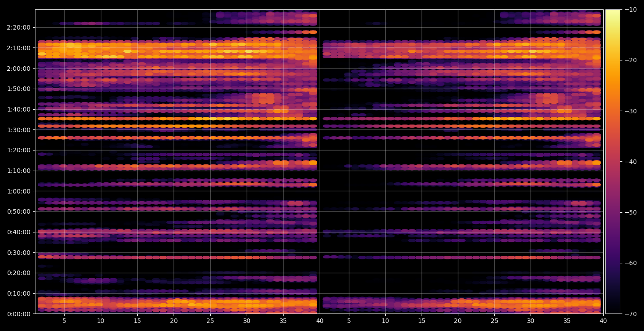Pick x-axis tick 20 under the right plot
Viewport: 644px width, 331px height.
point(457,321)
